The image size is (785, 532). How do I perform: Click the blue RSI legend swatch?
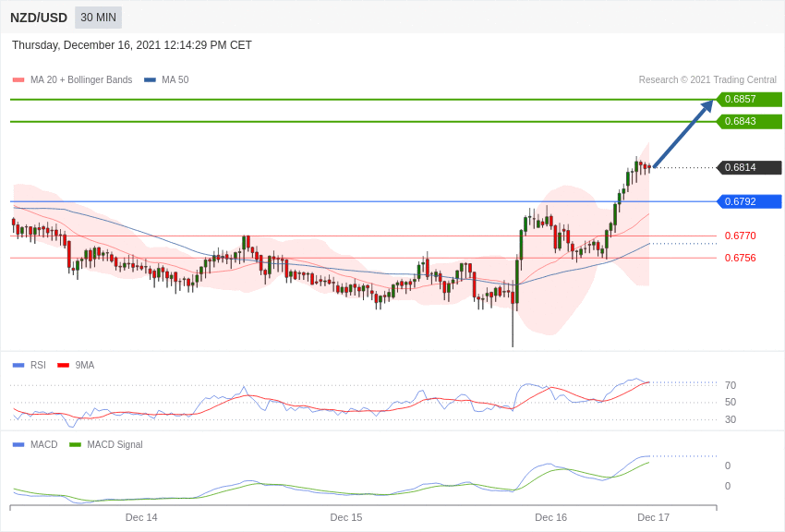18,366
